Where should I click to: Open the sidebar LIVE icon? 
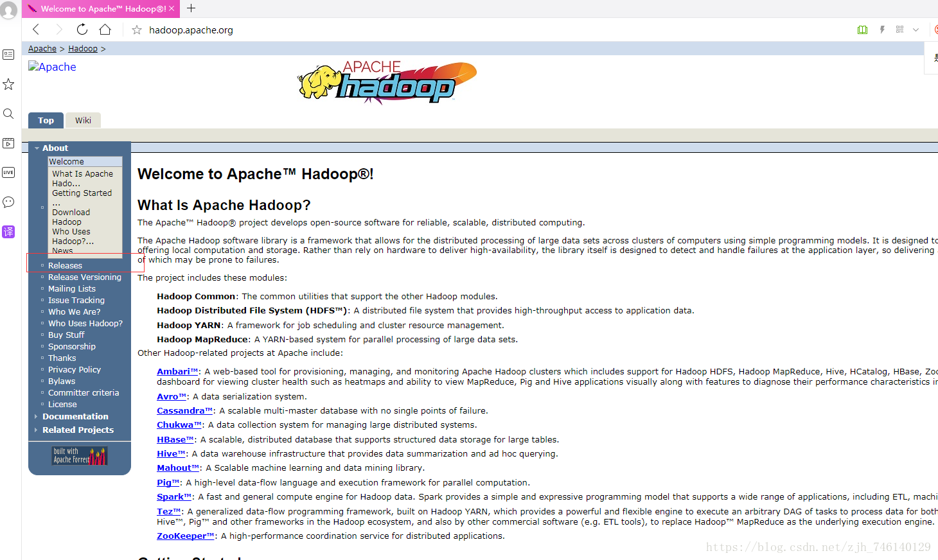coord(8,172)
